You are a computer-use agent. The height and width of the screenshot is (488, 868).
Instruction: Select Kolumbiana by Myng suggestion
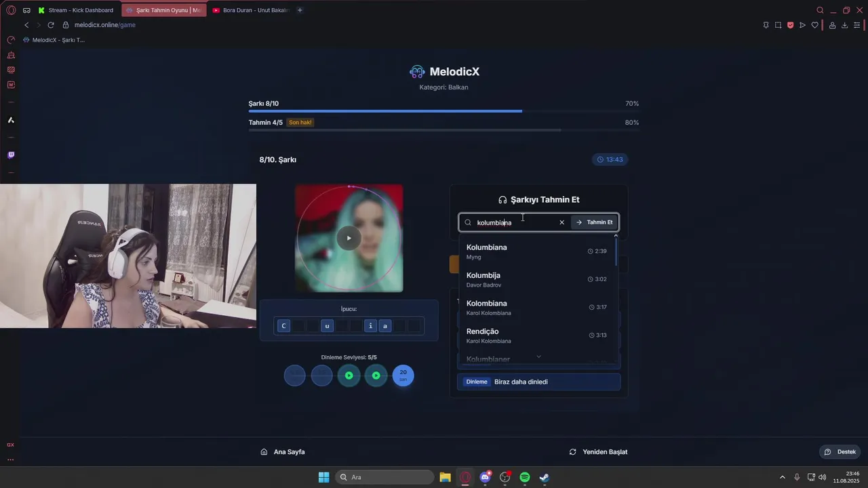coord(537,251)
